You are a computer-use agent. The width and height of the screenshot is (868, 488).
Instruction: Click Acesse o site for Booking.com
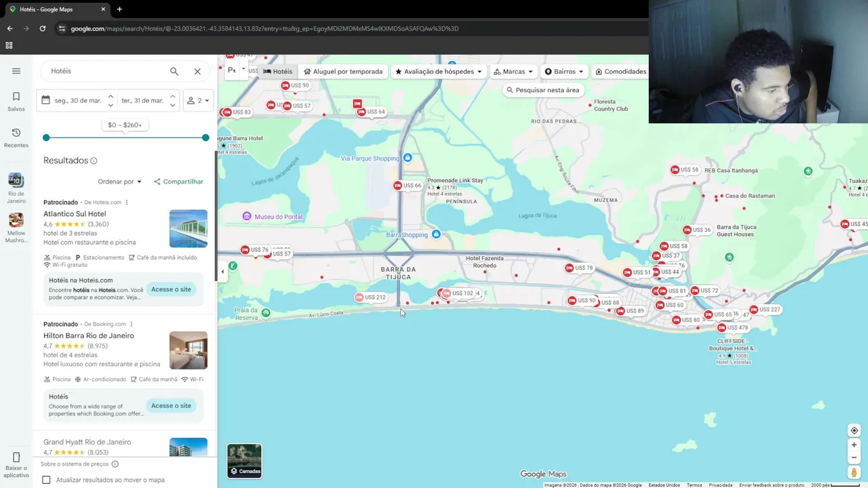click(x=171, y=406)
